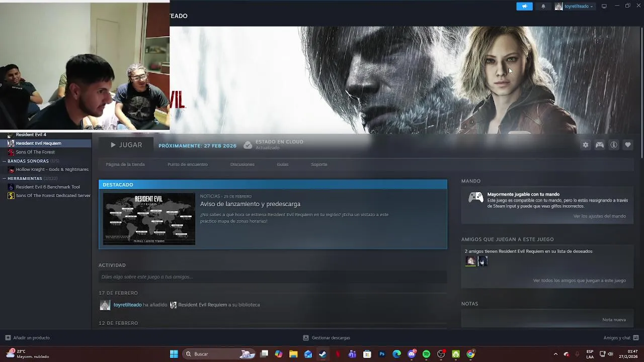This screenshot has width=644, height=362.
Task: Open the Estado en Cloud status
Action: pos(273,145)
